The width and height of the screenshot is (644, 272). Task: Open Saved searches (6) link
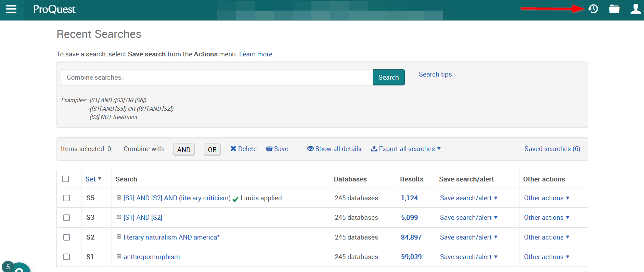(552, 149)
